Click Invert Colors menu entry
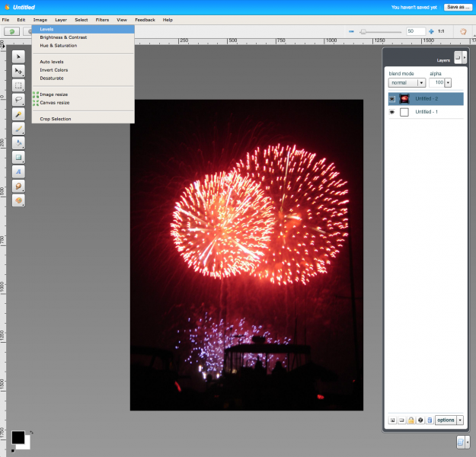Viewport: 476px width, 457px height. click(53, 70)
